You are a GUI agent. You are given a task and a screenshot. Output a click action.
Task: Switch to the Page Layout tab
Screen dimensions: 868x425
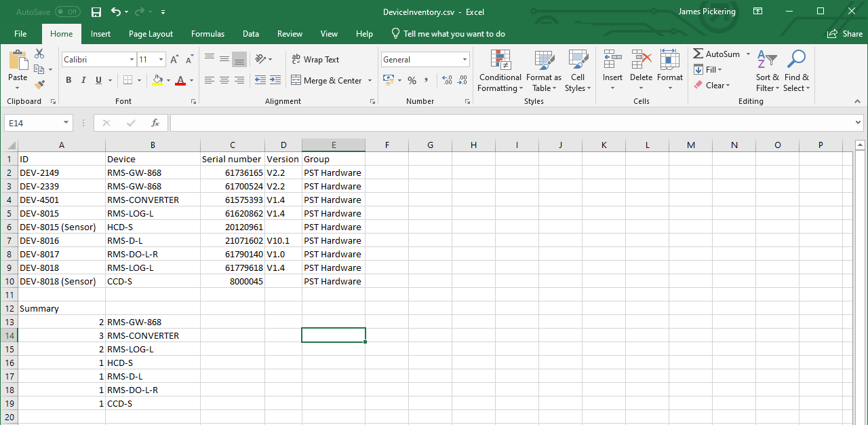coord(151,34)
